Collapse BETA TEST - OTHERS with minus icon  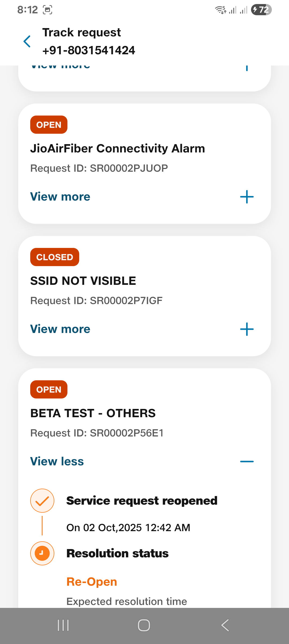[x=247, y=461]
